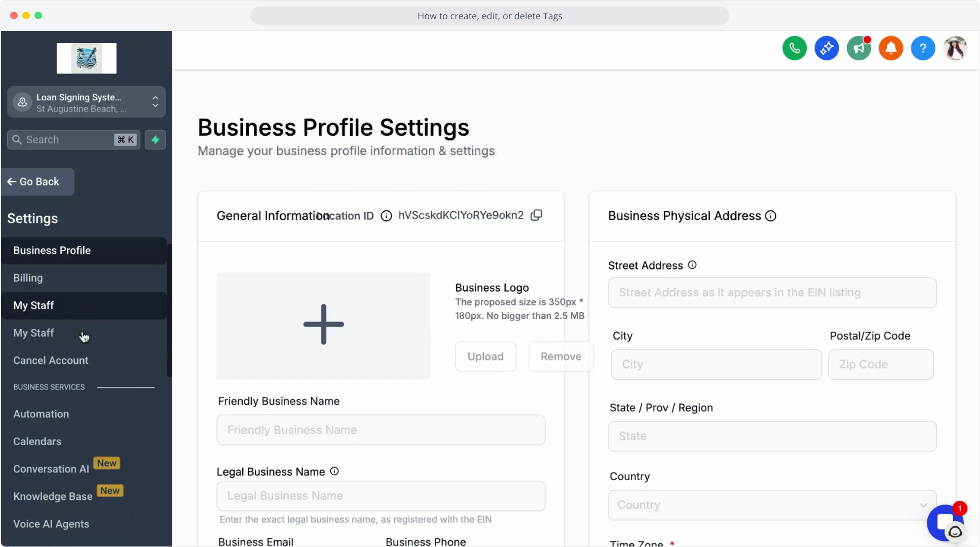Screen dimensions: 980x547
Task: Open Conversation AI settings
Action: (x=84, y=469)
